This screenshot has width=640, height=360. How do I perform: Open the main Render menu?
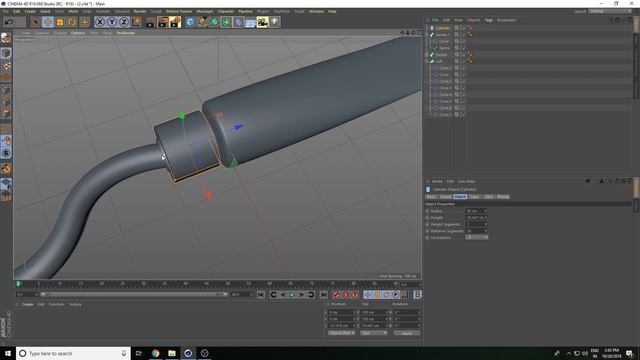[140, 11]
